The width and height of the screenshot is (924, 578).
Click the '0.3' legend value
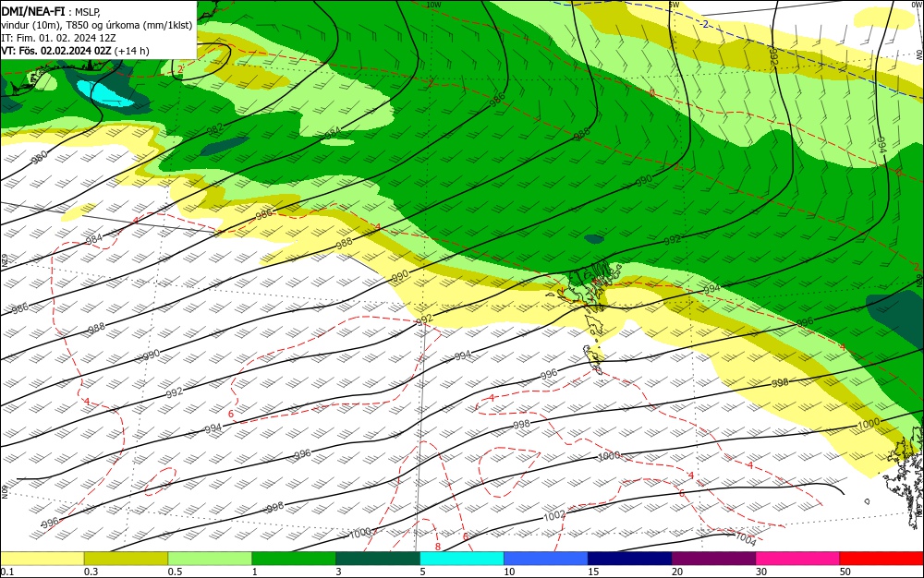[x=91, y=572]
